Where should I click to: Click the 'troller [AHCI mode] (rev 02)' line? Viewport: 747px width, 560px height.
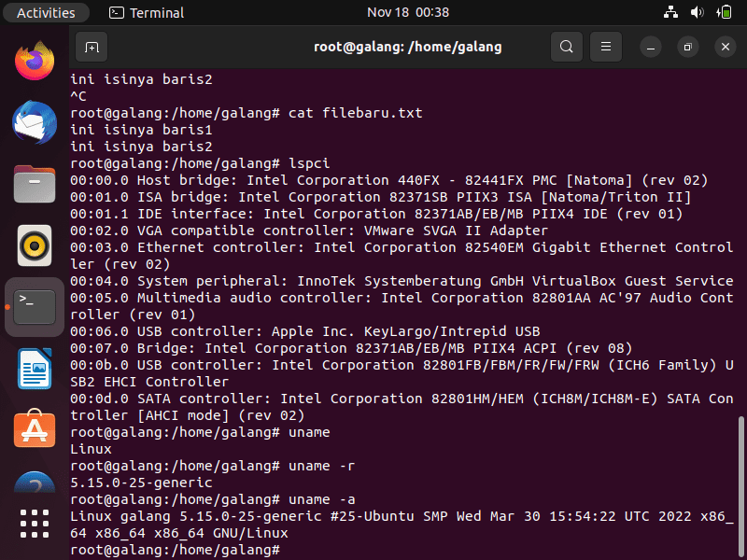(x=188, y=415)
